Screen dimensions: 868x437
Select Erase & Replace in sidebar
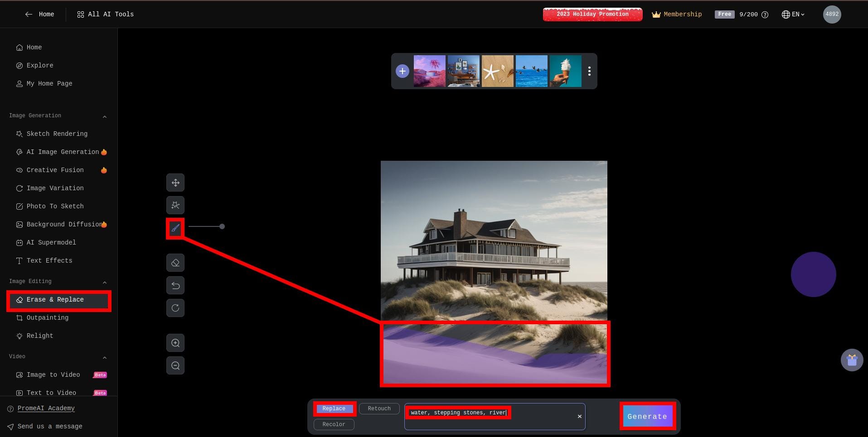pyautogui.click(x=59, y=300)
